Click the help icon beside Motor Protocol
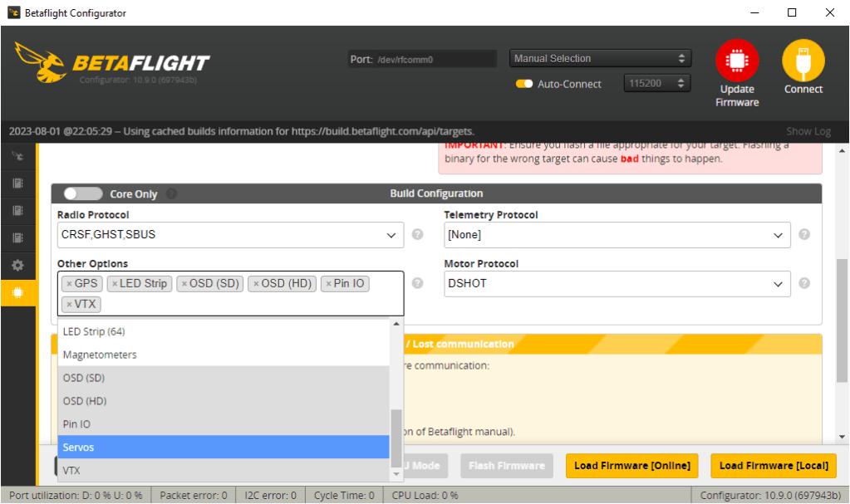 804,284
